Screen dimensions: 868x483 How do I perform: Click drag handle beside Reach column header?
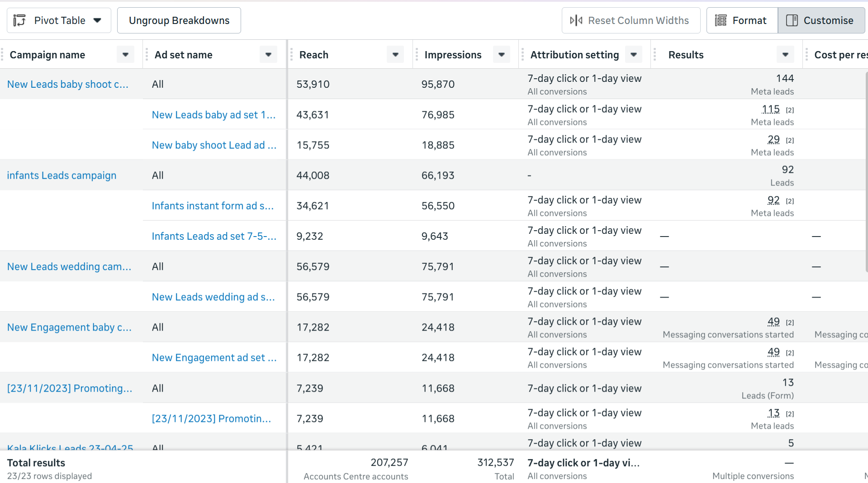tap(291, 55)
